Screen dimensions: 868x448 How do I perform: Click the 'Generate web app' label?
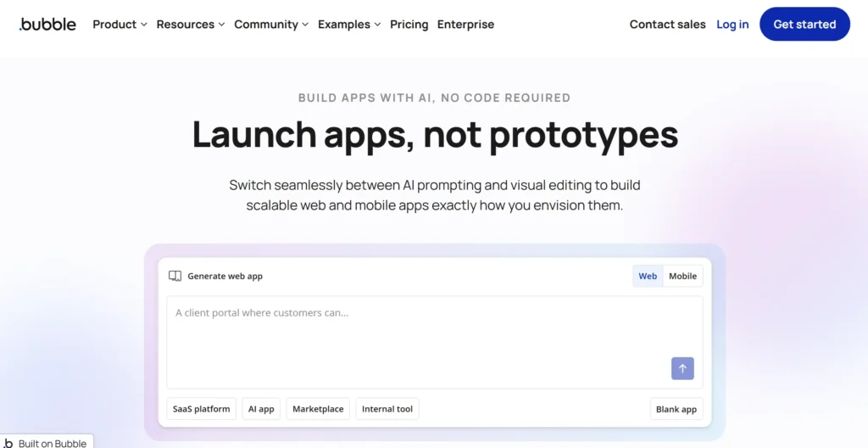[225, 276]
